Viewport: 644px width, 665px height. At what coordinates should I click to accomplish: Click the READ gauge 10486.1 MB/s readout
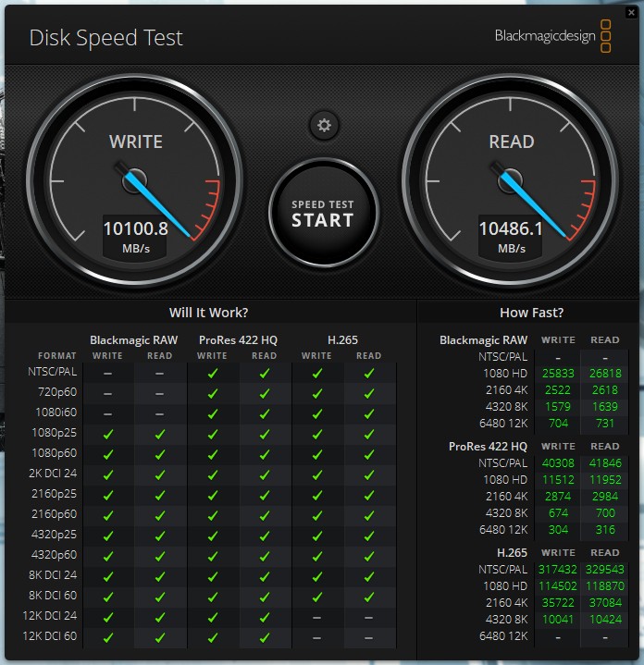[510, 236]
